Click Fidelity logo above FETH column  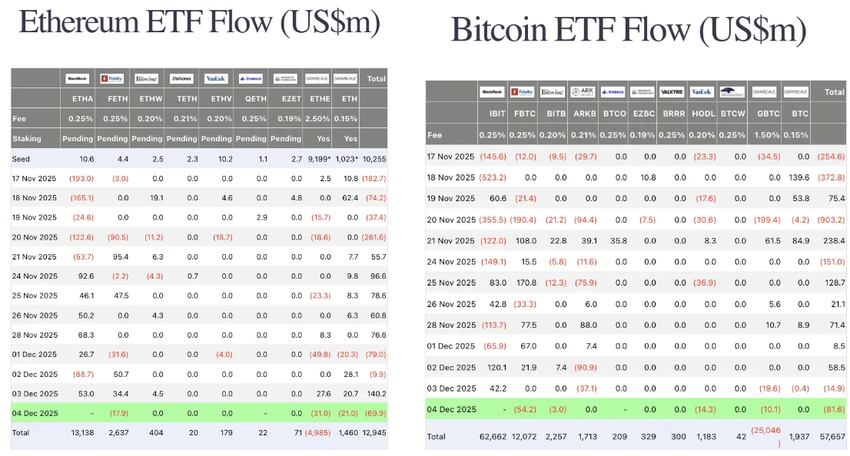(112, 78)
